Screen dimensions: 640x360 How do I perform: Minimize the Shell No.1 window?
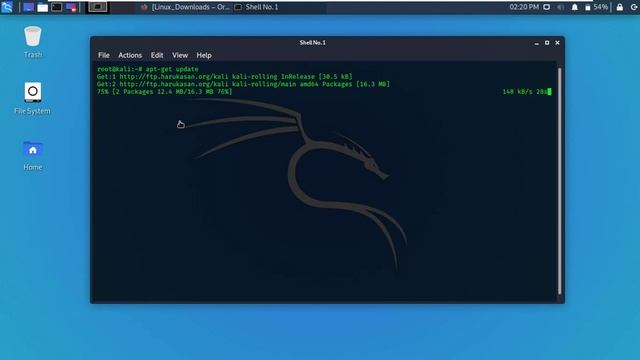pos(537,43)
